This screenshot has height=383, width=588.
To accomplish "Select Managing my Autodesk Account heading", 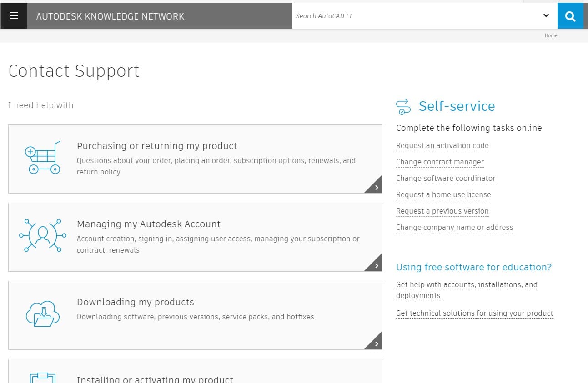I will tap(149, 224).
